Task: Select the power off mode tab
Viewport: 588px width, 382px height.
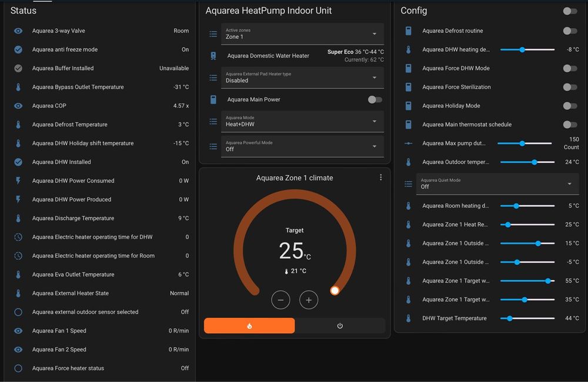Action: [340, 325]
